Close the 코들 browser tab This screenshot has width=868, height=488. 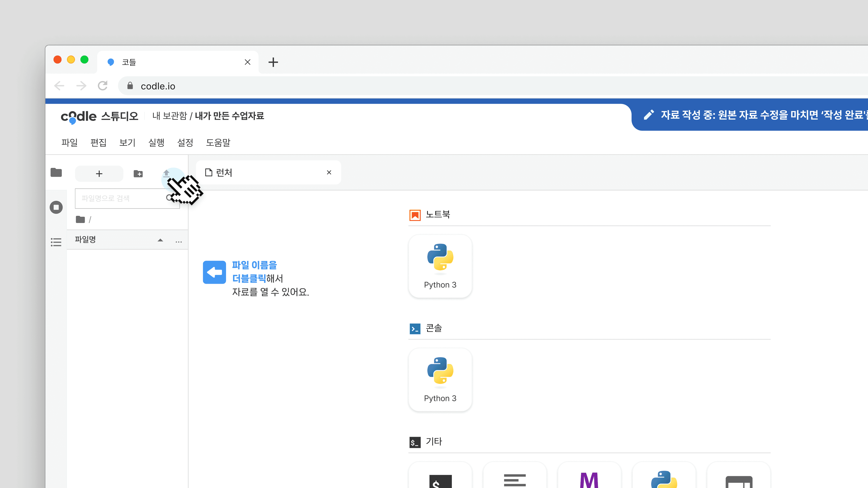tap(248, 62)
